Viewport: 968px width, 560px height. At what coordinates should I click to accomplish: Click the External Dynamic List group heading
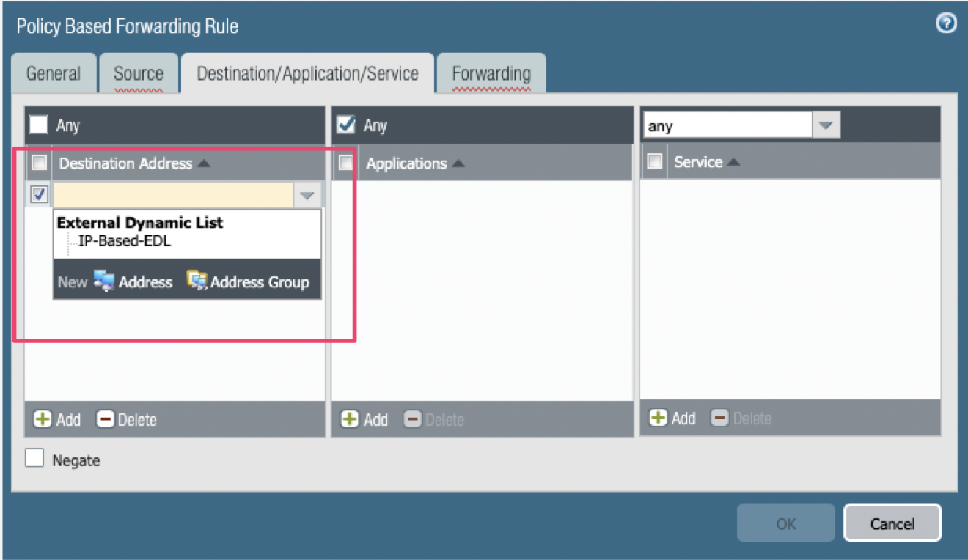pyautogui.click(x=140, y=223)
